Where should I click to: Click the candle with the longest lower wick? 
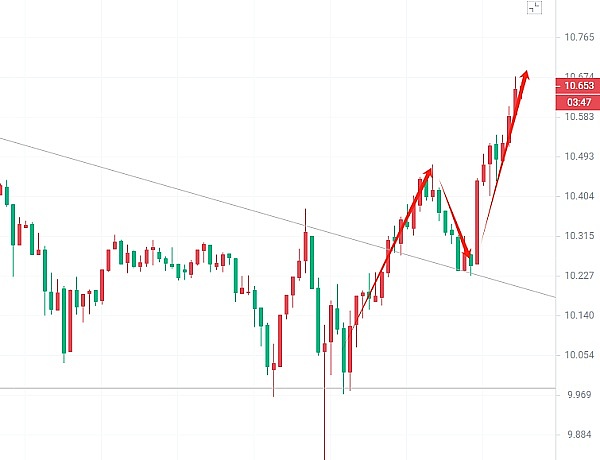click(x=325, y=400)
